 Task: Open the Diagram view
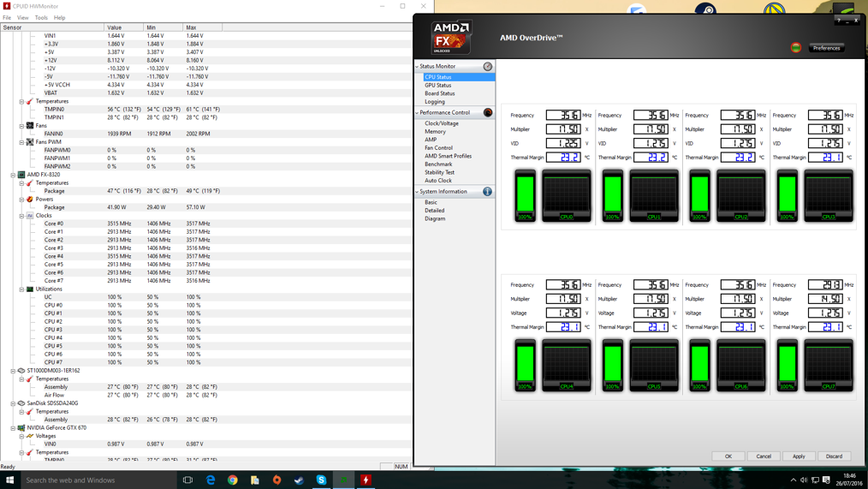[x=435, y=218]
